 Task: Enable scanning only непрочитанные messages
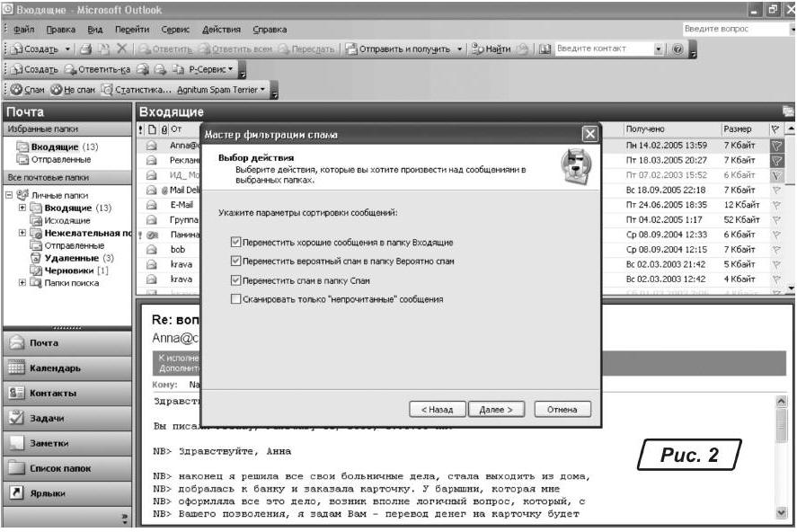[235, 299]
